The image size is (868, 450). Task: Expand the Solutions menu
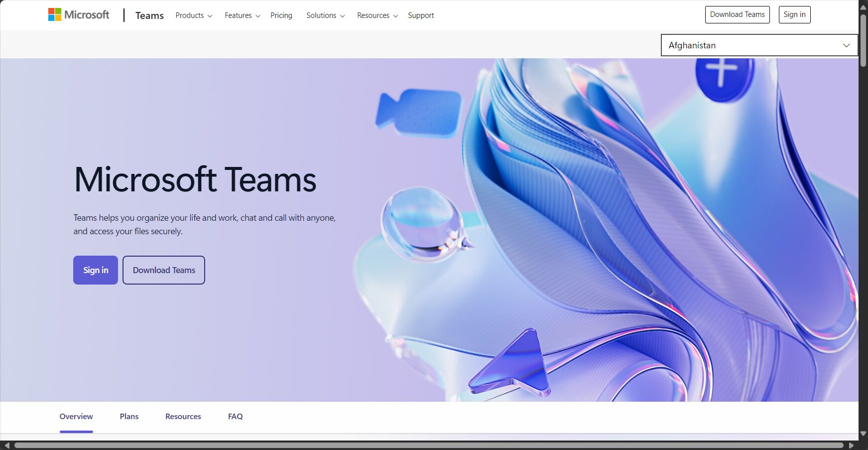tap(326, 15)
